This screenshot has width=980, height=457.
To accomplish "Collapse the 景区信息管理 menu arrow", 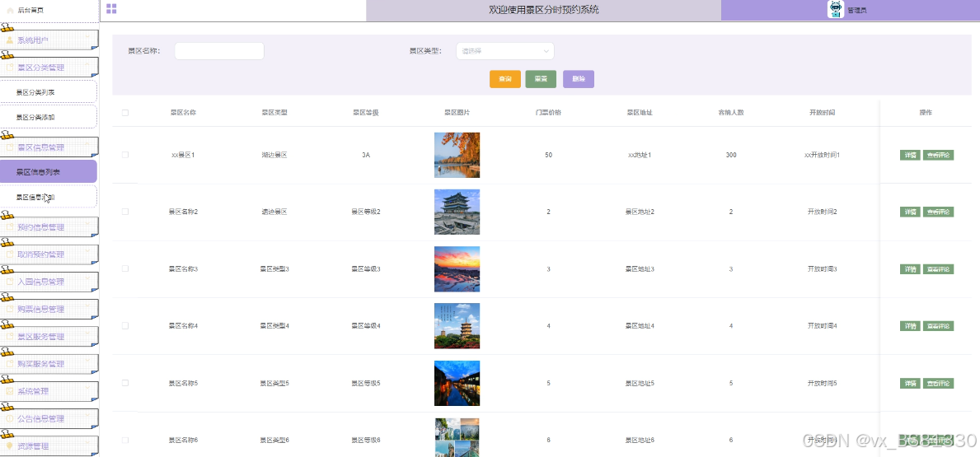I will click(87, 143).
